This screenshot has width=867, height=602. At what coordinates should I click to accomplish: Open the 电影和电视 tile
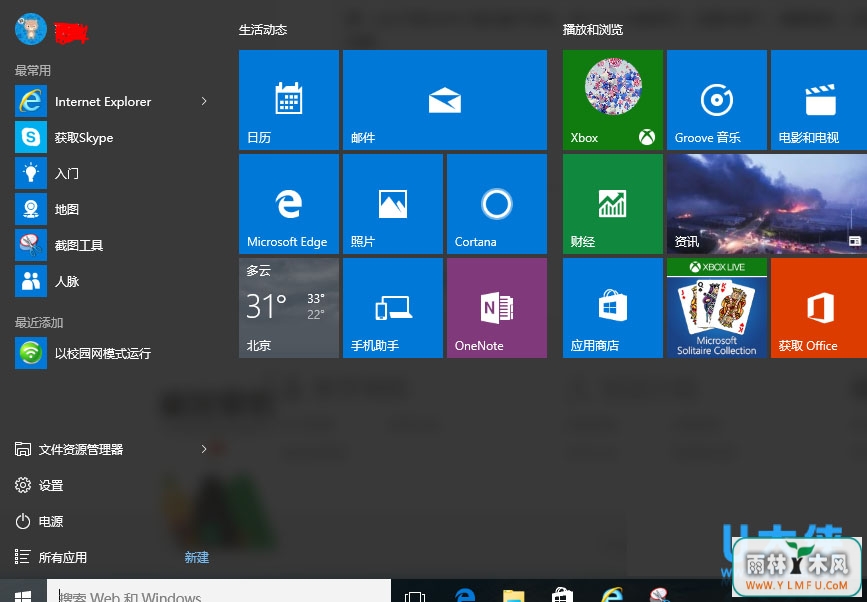(819, 100)
